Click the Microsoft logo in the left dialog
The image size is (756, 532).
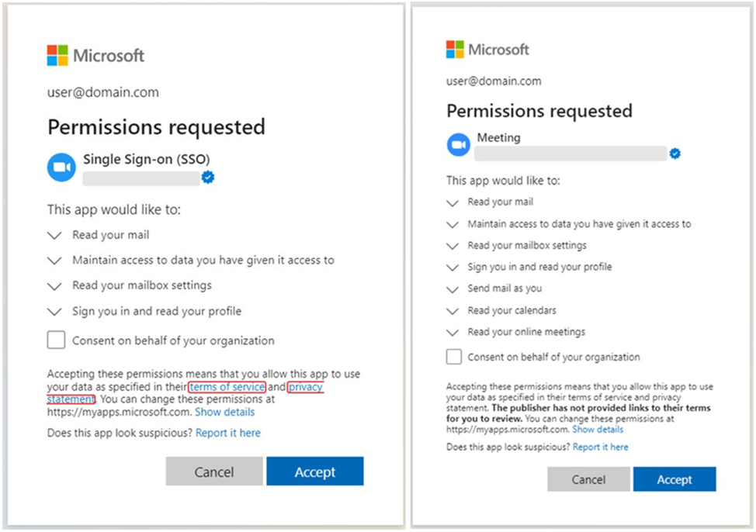pos(95,55)
